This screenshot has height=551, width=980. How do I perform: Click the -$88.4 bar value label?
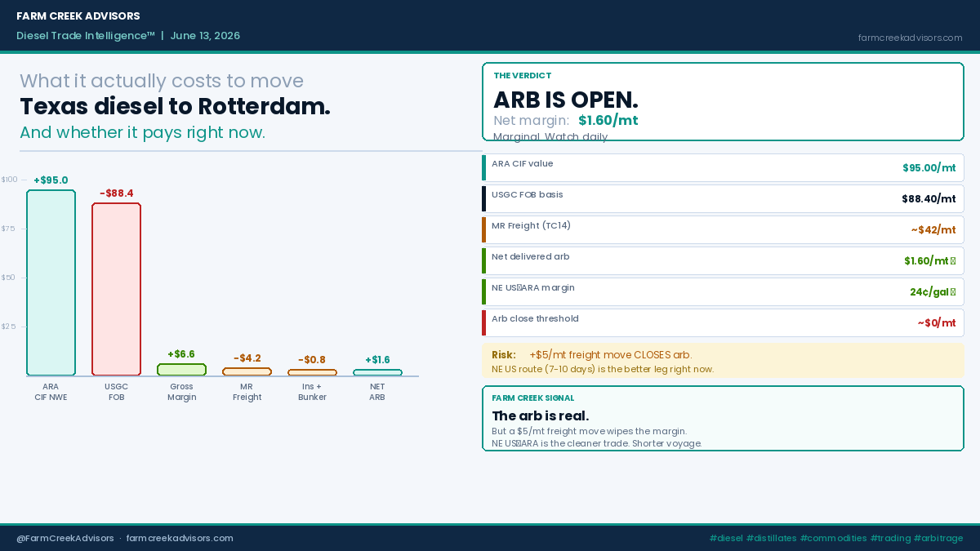(x=116, y=193)
